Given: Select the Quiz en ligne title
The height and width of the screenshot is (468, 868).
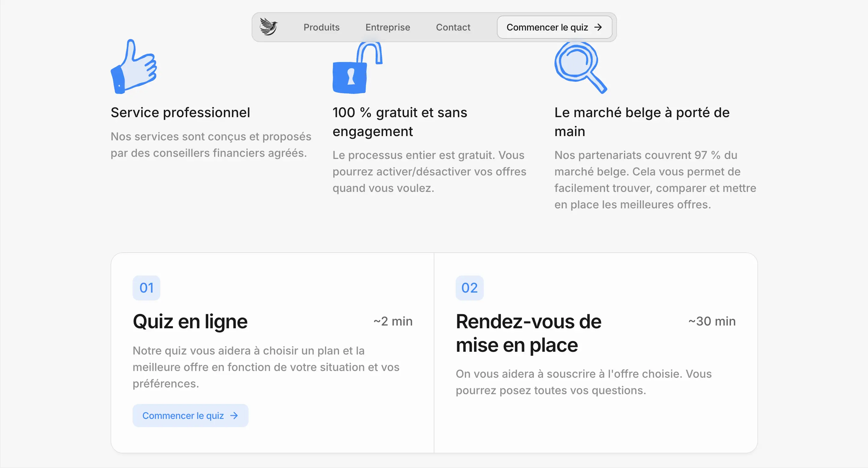Looking at the screenshot, I should pyautogui.click(x=190, y=322).
